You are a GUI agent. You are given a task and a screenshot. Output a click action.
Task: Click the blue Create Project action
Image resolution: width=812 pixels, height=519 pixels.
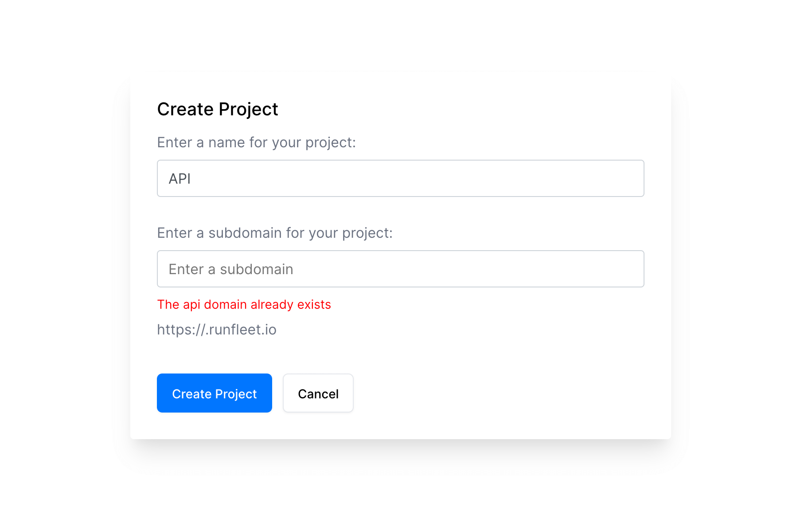click(x=214, y=393)
